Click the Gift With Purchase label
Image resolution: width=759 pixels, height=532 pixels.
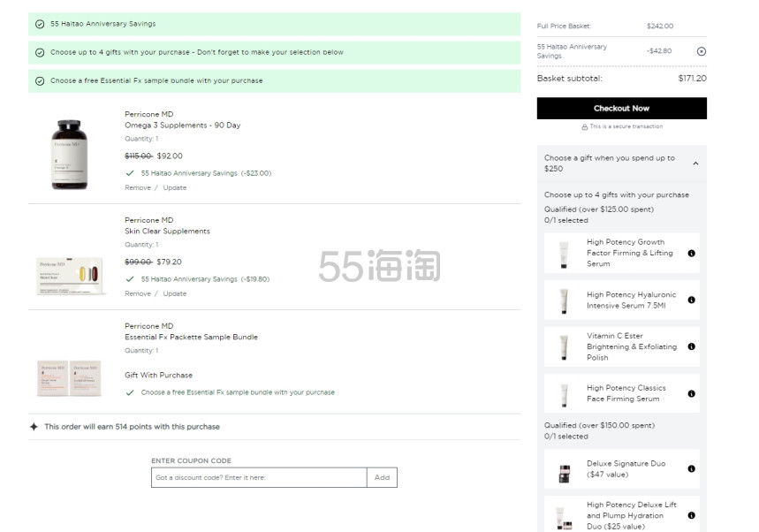coord(159,376)
